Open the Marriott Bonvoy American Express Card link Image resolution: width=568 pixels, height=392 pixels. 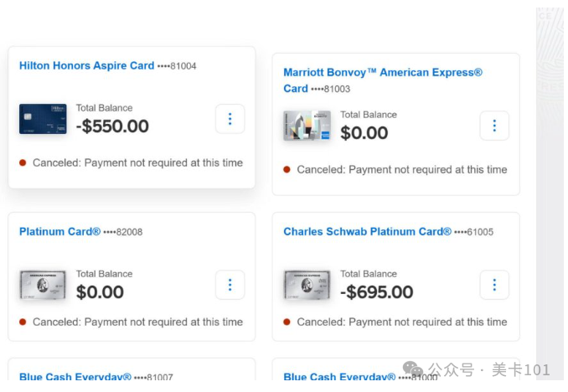point(382,73)
